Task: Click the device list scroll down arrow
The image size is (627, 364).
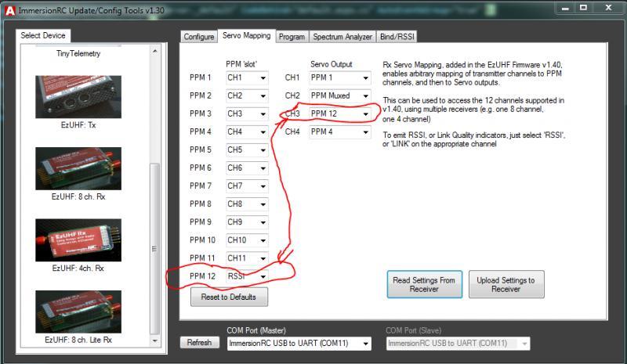Action: point(154,341)
